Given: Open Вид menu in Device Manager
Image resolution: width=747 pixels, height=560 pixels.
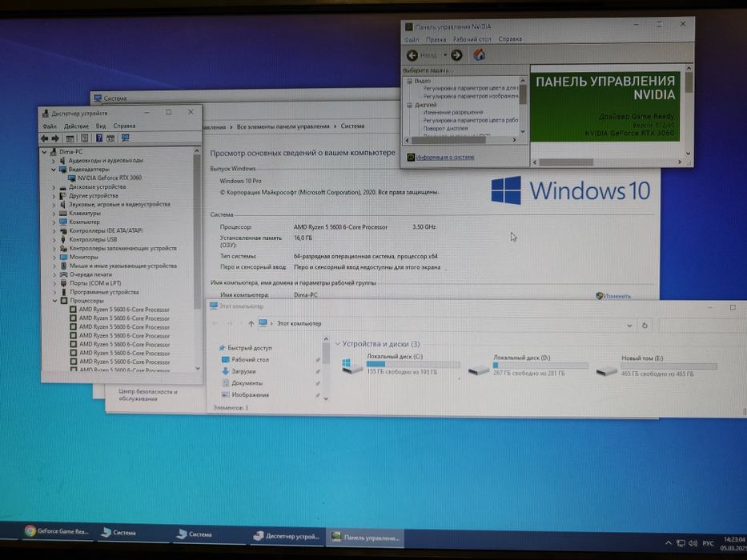Looking at the screenshot, I should (x=101, y=126).
